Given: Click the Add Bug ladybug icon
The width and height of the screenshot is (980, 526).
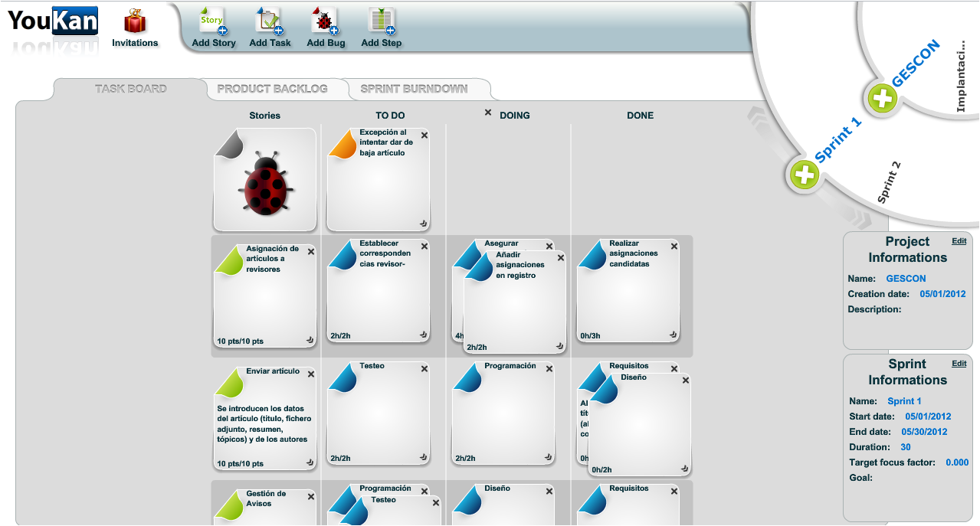Looking at the screenshot, I should (326, 21).
